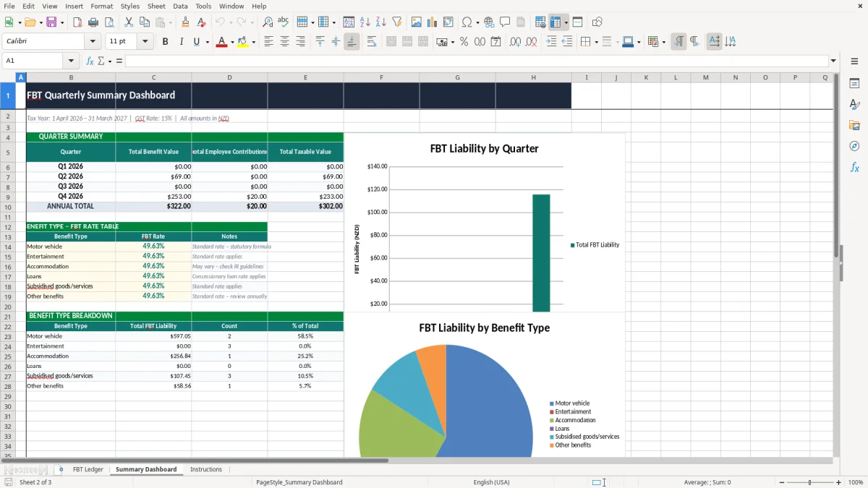Insert Pivot Table icon
Viewport: 868px width, 488px height.
pos(448,22)
